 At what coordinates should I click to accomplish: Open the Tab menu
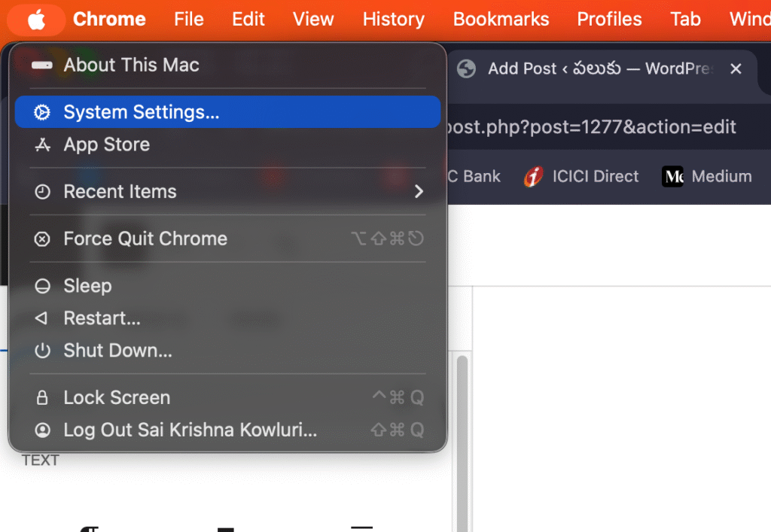[685, 20]
